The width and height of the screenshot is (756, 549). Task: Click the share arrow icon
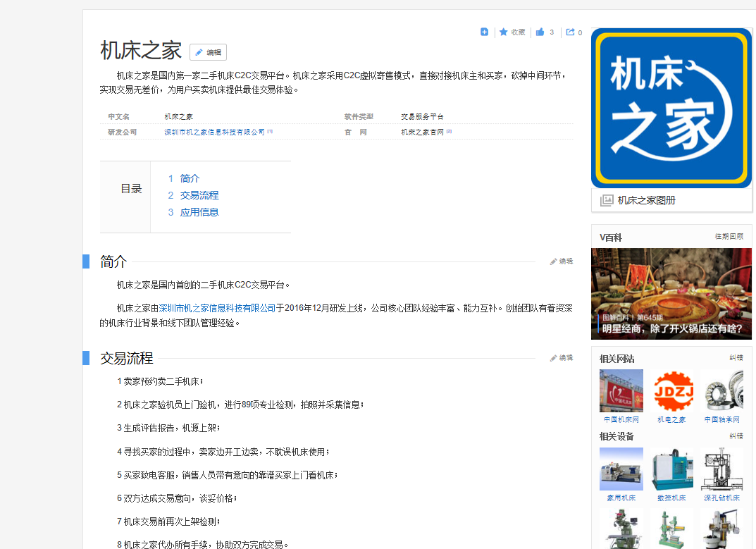[x=571, y=32]
